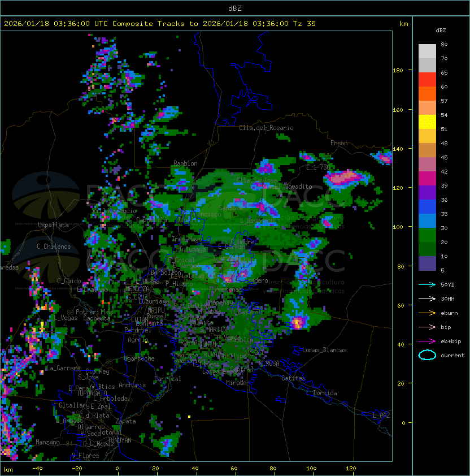This screenshot has height=476, width=470.
Task: Click the 'C_Guido' map label
Action: coord(69,281)
